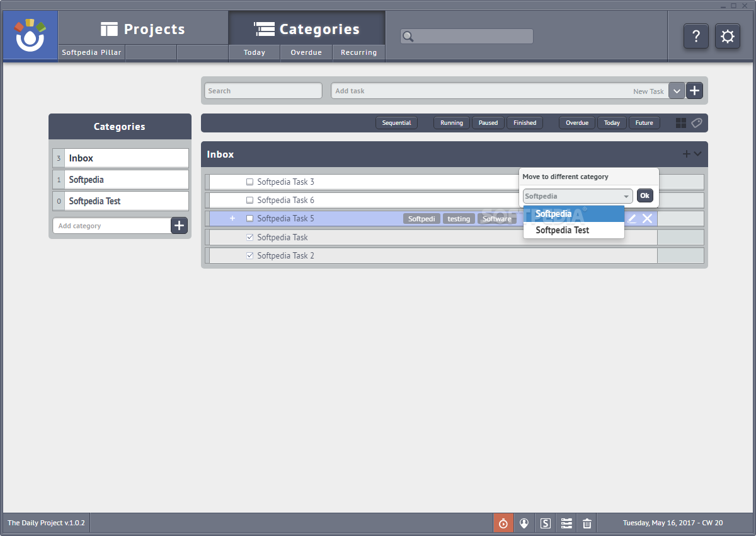Click Softpedia Task 6 row text

pos(285,201)
